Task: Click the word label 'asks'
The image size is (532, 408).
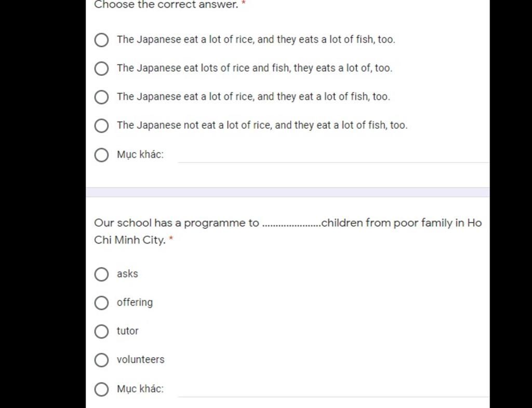Action: point(127,274)
